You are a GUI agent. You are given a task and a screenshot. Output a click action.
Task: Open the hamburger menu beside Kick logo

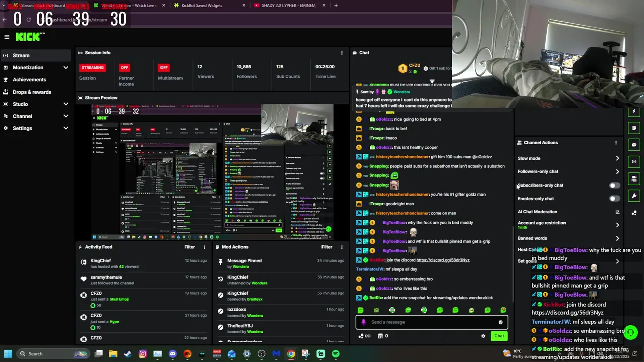(x=7, y=37)
